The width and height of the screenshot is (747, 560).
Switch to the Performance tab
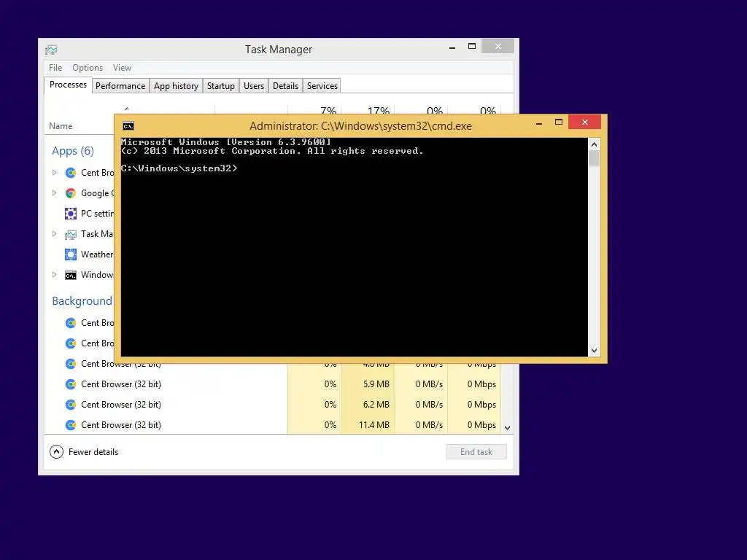(x=120, y=86)
